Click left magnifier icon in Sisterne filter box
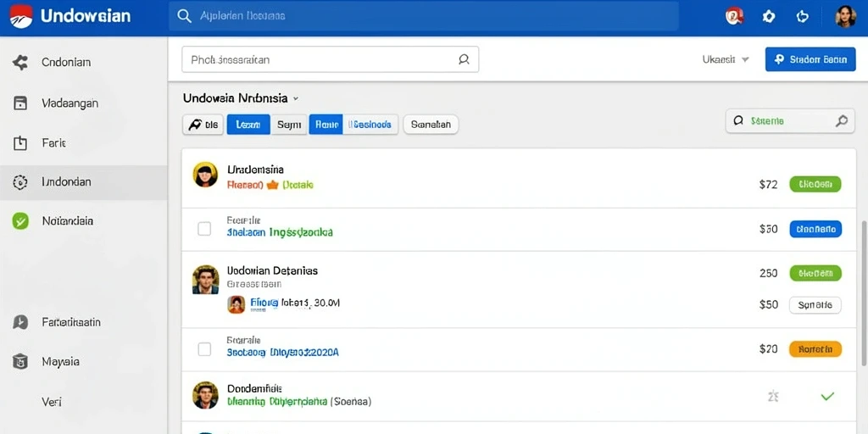Viewport: 868px width, 434px height. [738, 120]
